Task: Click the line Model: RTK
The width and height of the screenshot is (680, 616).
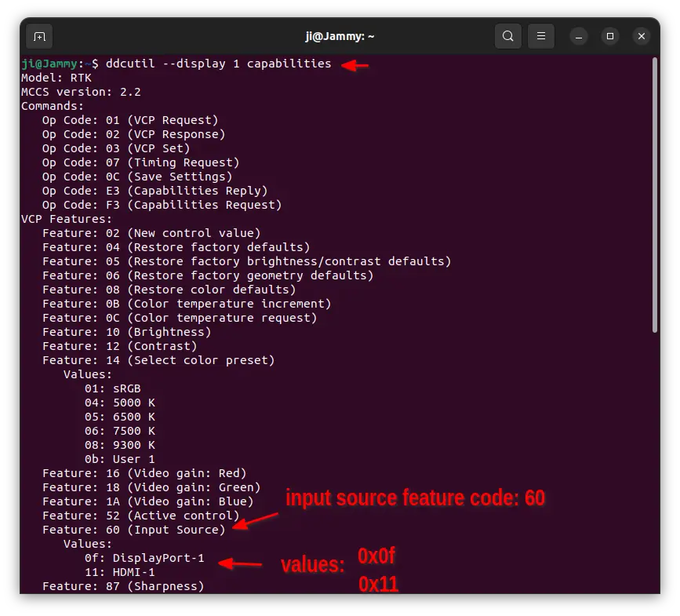Action: [x=56, y=78]
